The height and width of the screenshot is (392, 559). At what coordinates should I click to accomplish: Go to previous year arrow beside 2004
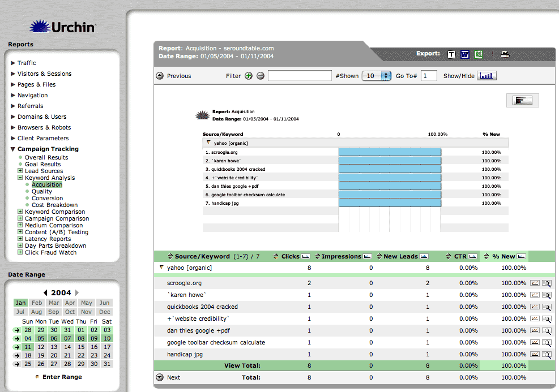[x=45, y=292]
